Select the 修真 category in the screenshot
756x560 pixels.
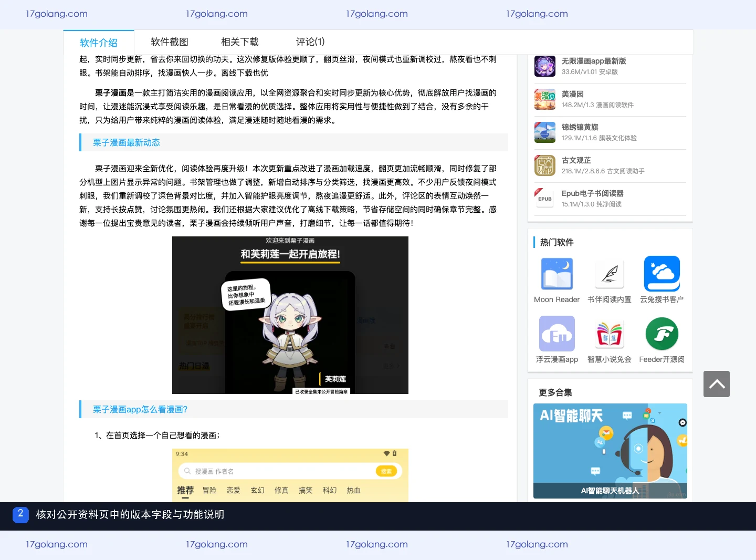(281, 490)
